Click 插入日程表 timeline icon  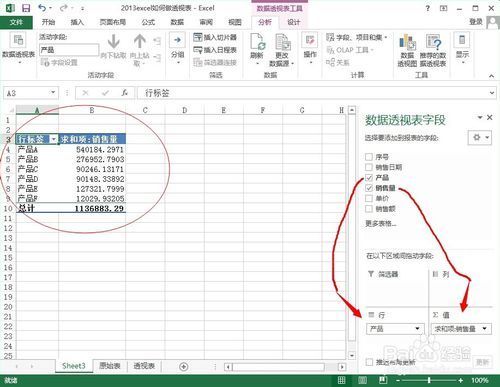click(198, 50)
